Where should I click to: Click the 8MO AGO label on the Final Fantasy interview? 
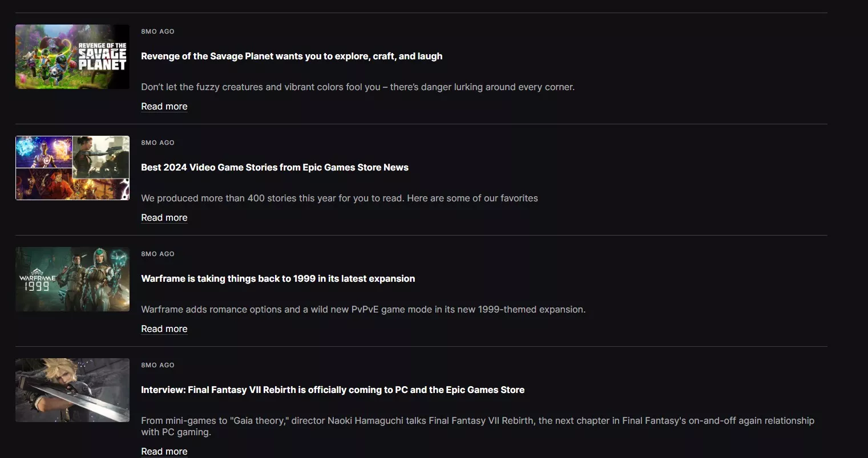pyautogui.click(x=158, y=365)
